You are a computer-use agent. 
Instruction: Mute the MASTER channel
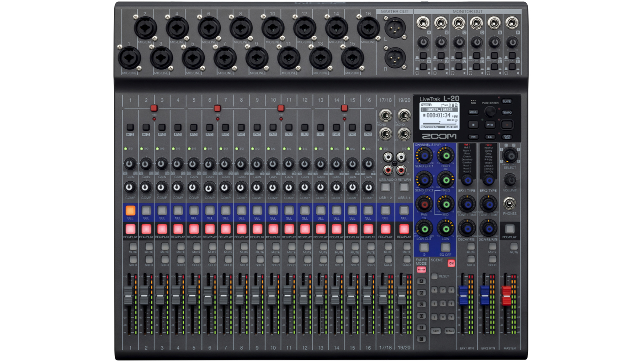(514, 247)
